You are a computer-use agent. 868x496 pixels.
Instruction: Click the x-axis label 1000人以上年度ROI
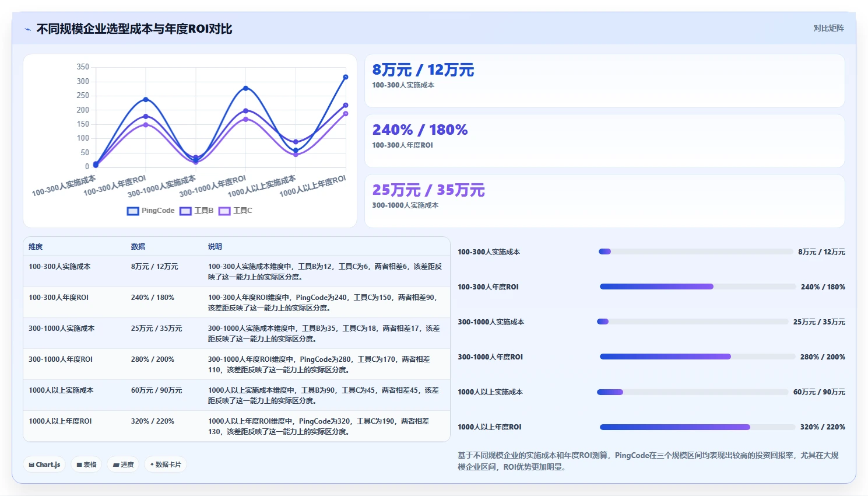pos(312,186)
